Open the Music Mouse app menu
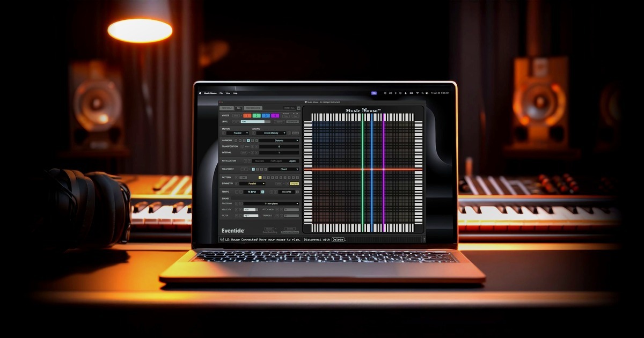Viewport: 644px width, 338px height. [x=210, y=93]
